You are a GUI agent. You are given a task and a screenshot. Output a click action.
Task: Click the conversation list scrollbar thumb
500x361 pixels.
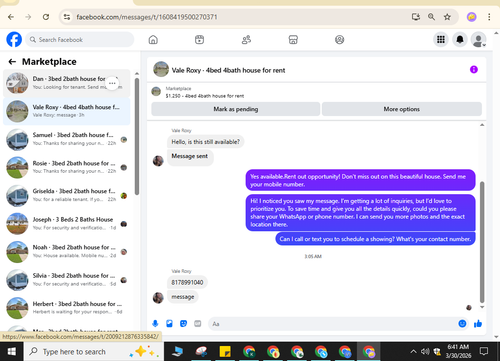tap(137, 137)
